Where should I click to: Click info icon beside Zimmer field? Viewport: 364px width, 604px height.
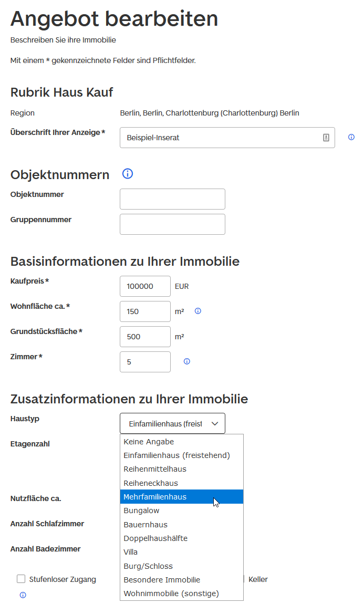[186, 361]
